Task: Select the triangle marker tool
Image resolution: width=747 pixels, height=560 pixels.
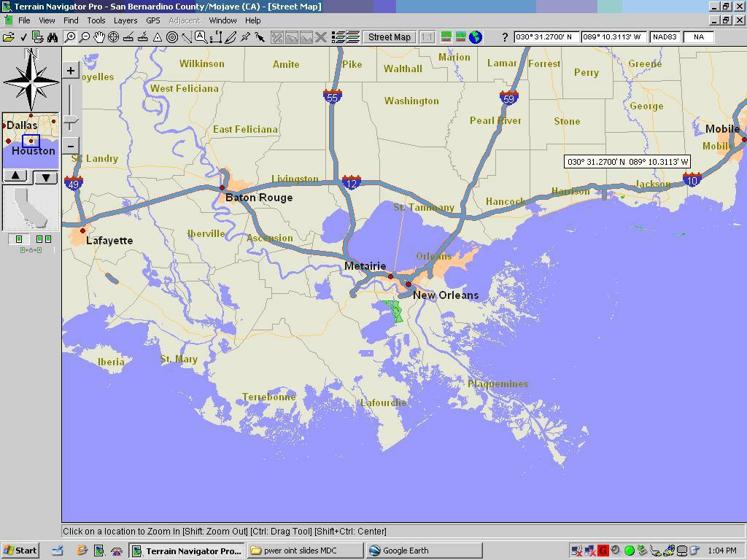Action: (158, 37)
